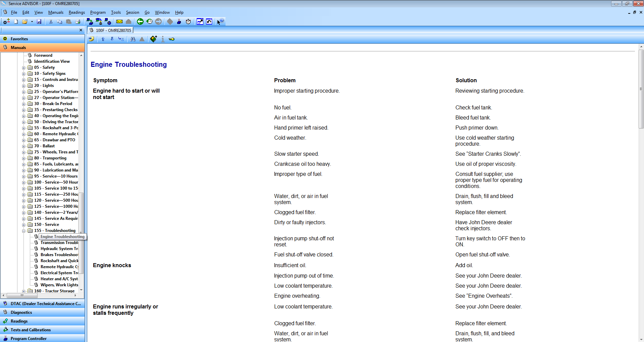Click the document vertical scrollbar thumb

(641, 89)
